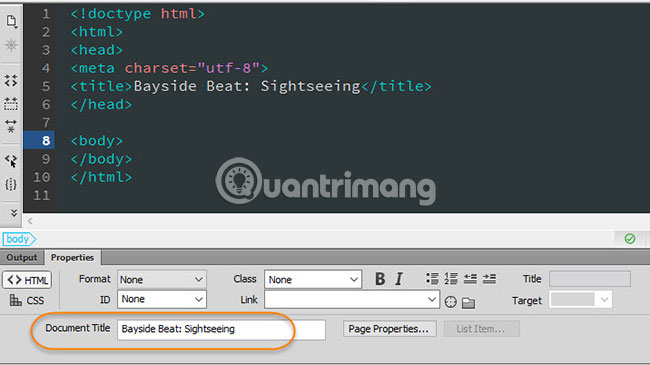Click the Title input field
This screenshot has height=365, width=650.
point(590,279)
